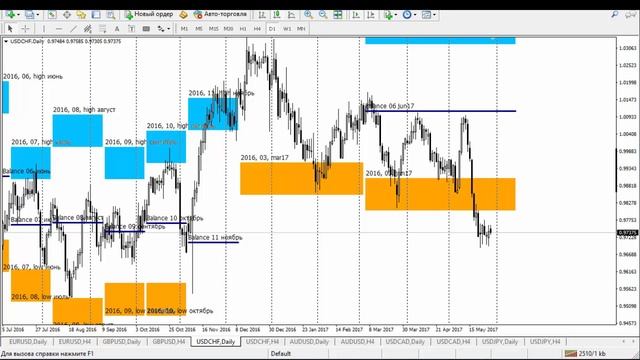This screenshot has height=360, width=640.
Task: Switch to the EURUSD,Daily tab
Action: click(x=28, y=342)
